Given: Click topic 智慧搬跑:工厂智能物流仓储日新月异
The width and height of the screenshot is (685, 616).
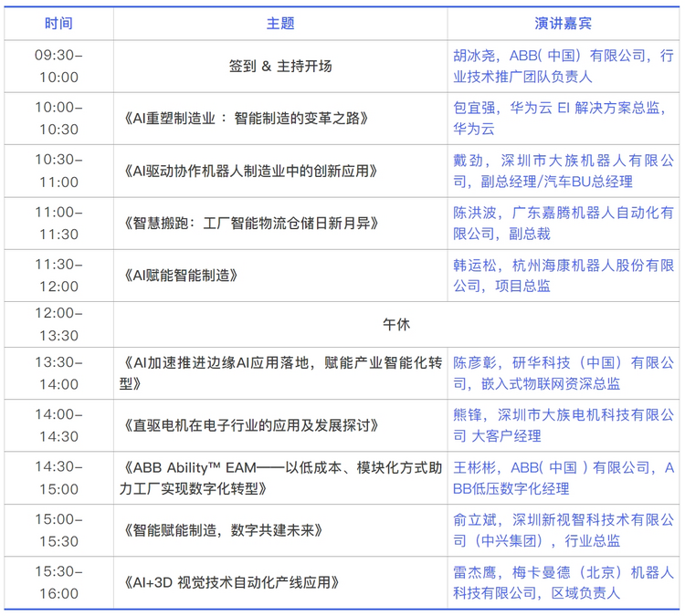Looking at the screenshot, I should (x=249, y=223).
